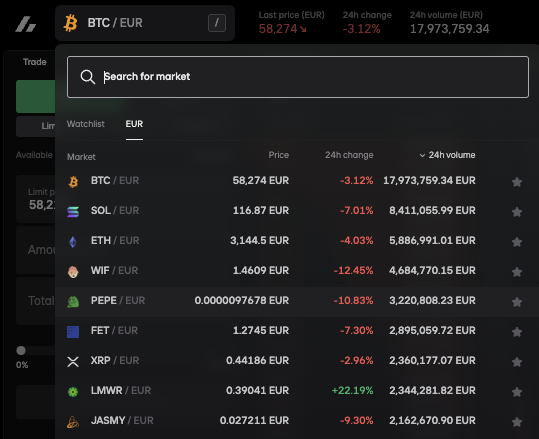Click the WIF dog coin icon
The image size is (539, 439).
[73, 272]
